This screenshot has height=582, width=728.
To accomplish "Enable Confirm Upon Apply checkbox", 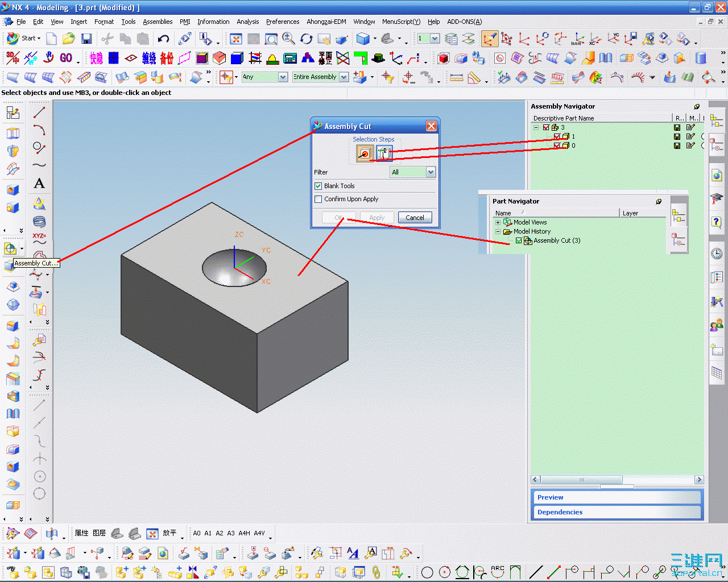I will coord(318,199).
